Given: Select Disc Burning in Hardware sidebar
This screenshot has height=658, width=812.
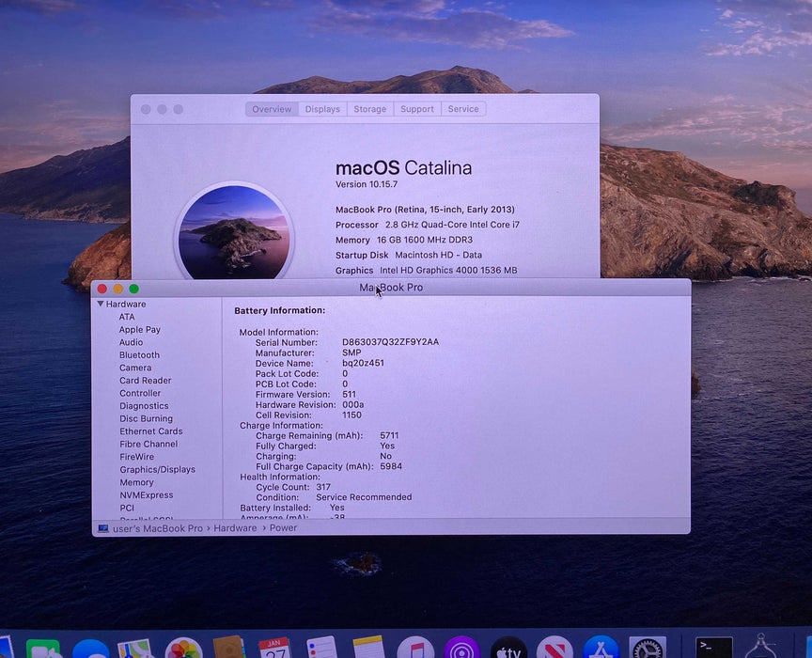Looking at the screenshot, I should (146, 418).
